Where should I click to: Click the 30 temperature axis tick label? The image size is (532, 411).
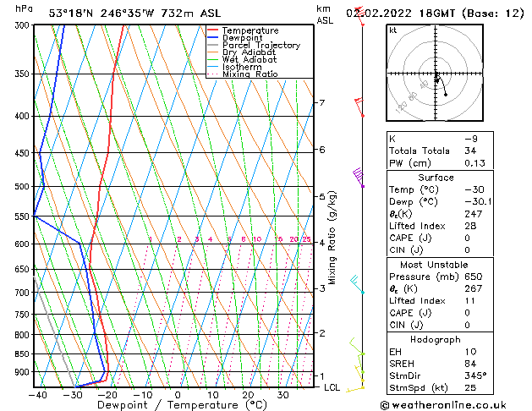coord(283,395)
